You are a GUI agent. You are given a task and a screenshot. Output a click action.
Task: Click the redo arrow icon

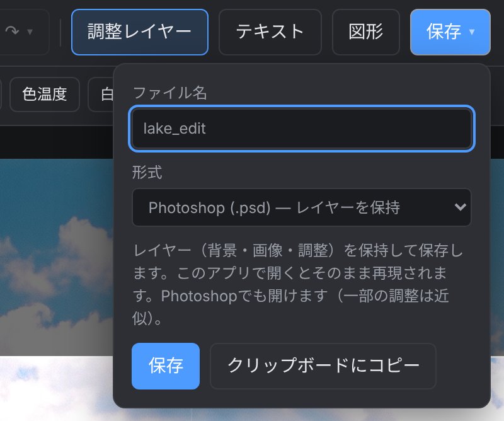tap(12, 31)
